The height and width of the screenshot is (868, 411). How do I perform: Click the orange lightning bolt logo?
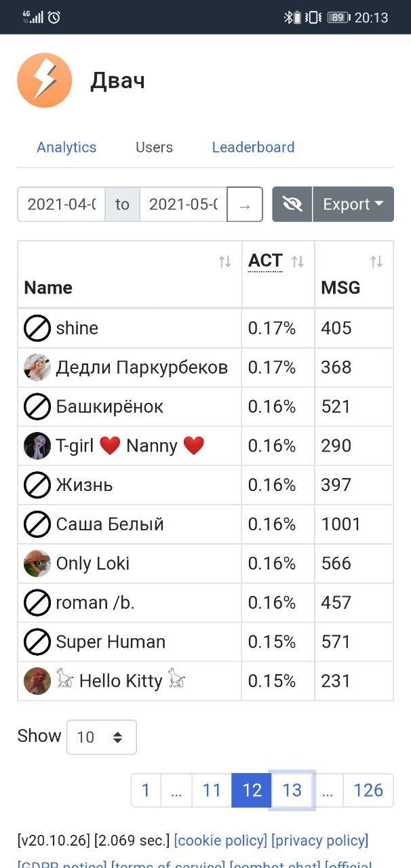(44, 81)
